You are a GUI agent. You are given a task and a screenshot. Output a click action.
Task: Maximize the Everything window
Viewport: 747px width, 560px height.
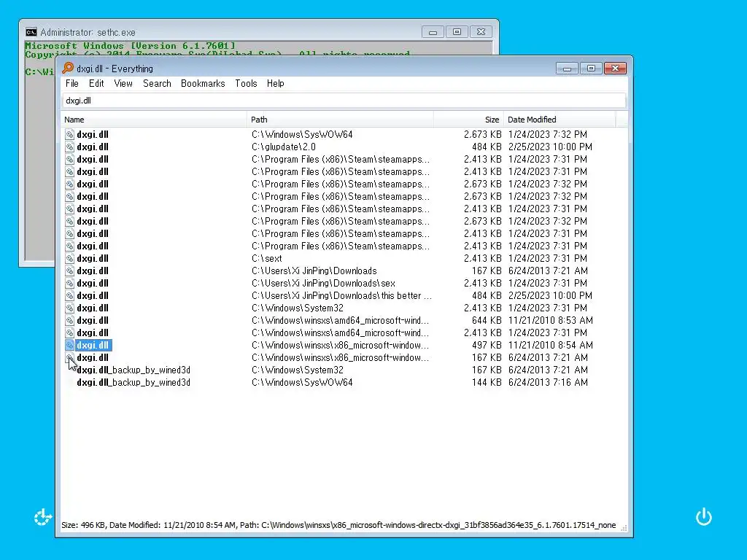591,69
